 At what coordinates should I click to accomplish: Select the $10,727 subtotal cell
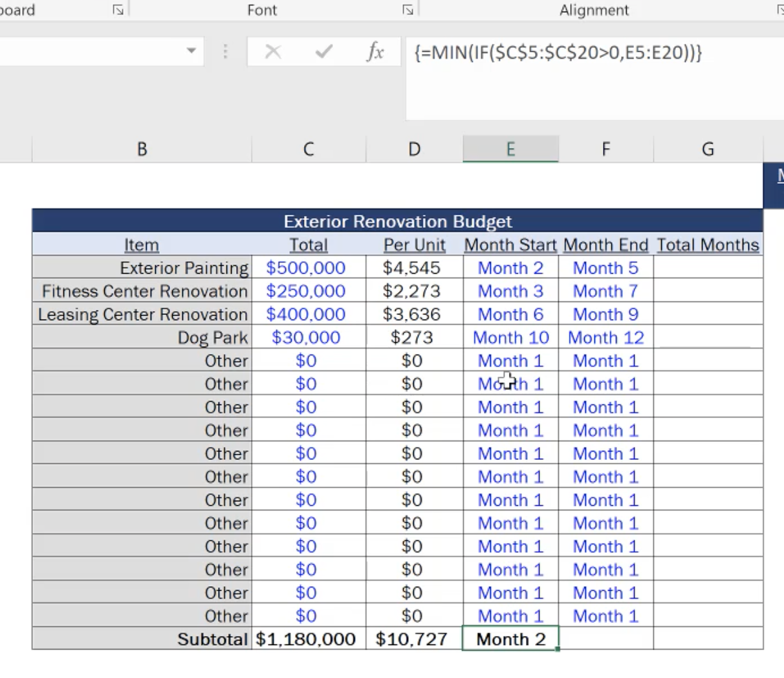pos(414,639)
